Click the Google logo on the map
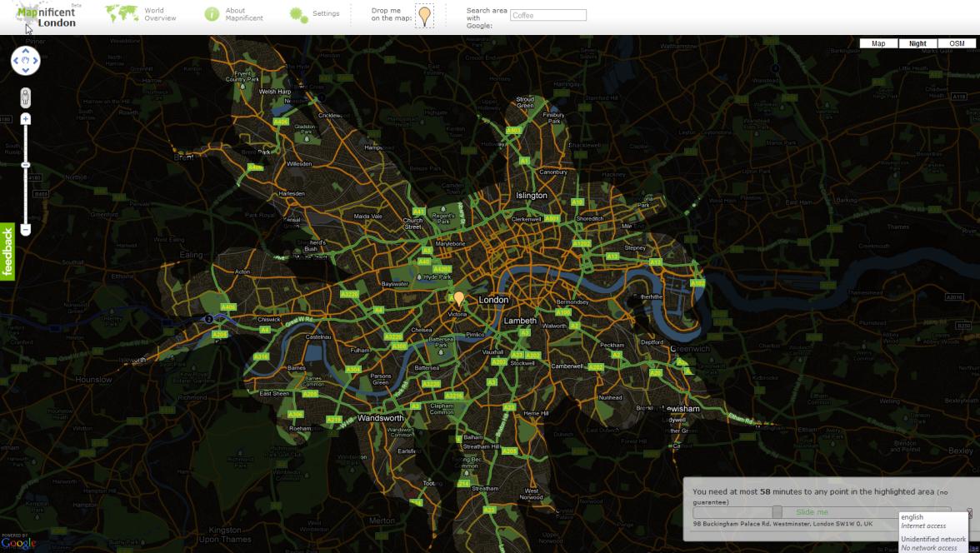980x553 pixels. tap(18, 543)
